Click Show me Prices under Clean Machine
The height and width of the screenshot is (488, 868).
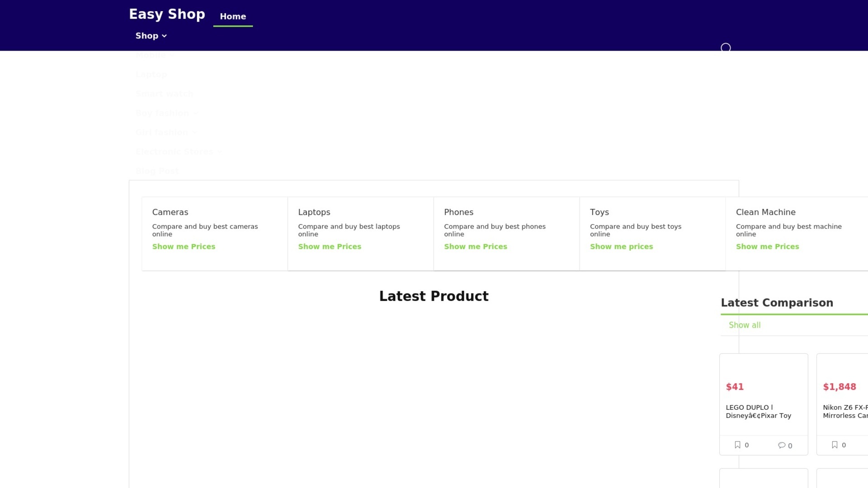point(767,247)
